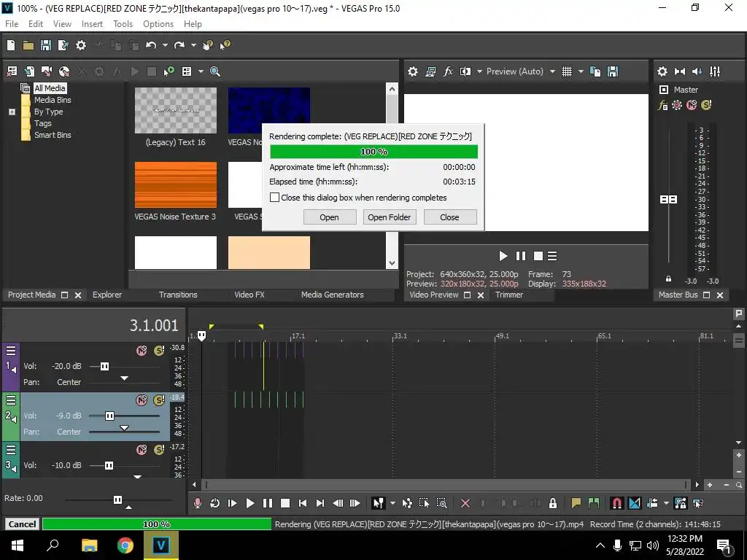This screenshot has width=747, height=560.
Task: Click the Undo arrow icon
Action: 151,45
